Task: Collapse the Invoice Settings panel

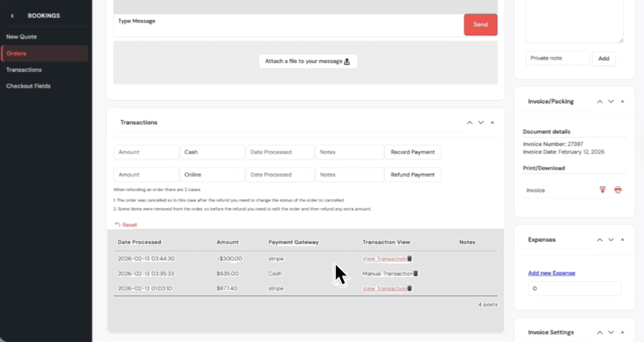Action: 623,332
